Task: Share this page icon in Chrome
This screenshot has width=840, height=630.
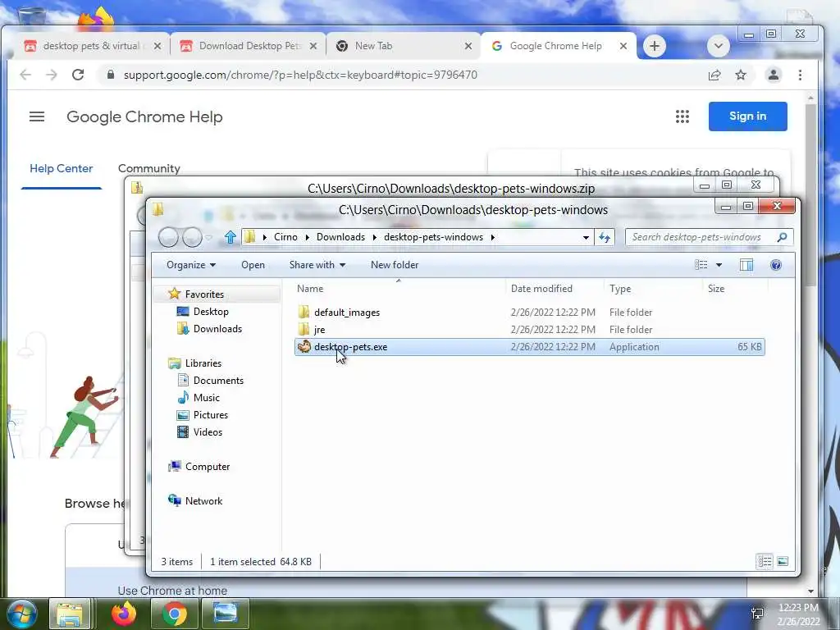Action: (714, 75)
